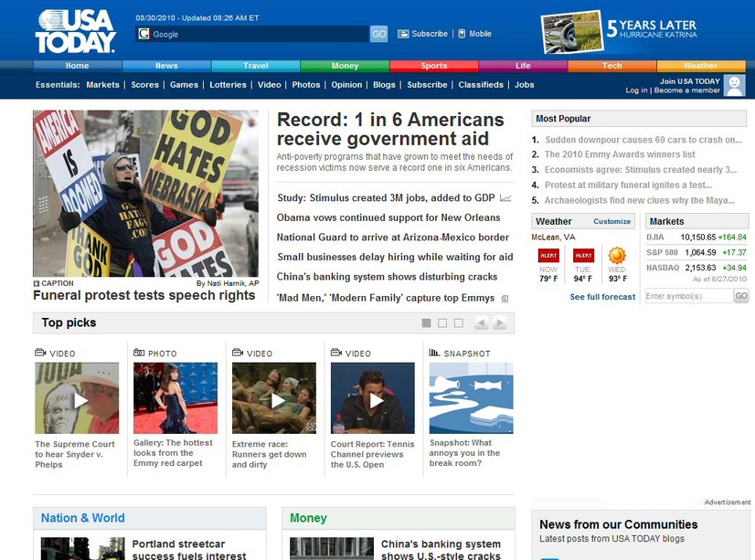Screen dimensions: 755x560
Task: Click Become a member link
Action: [x=687, y=90]
